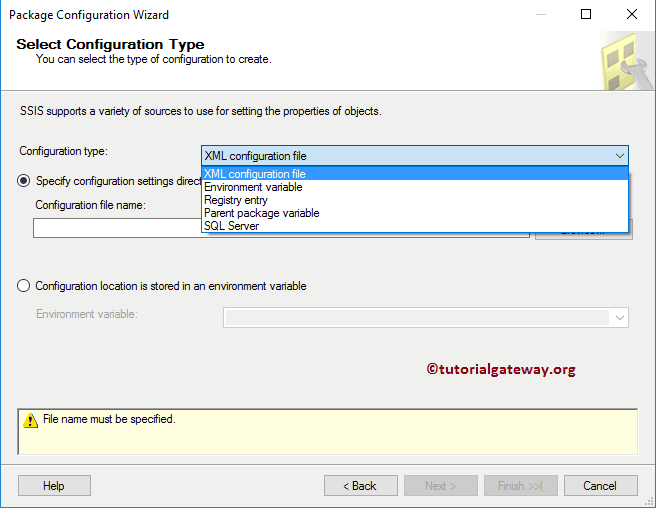Click the grayed 'Environment variable:' label

coord(87,314)
